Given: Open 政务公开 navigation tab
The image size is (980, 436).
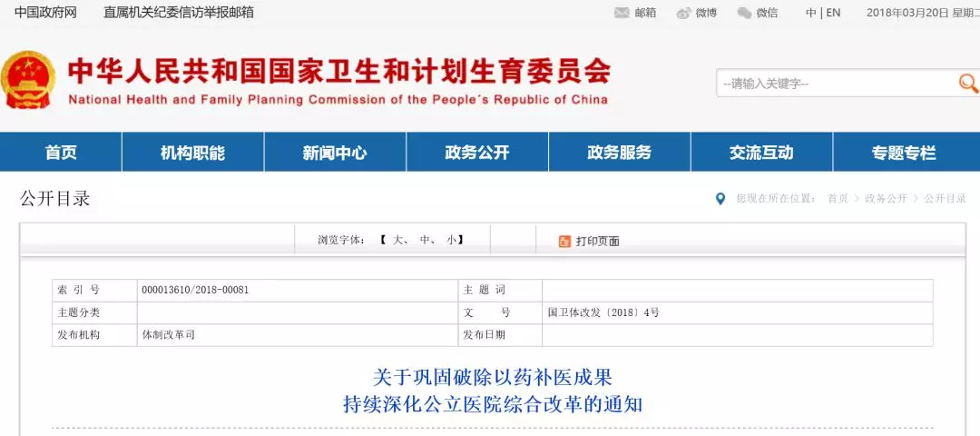Looking at the screenshot, I should point(477,152).
